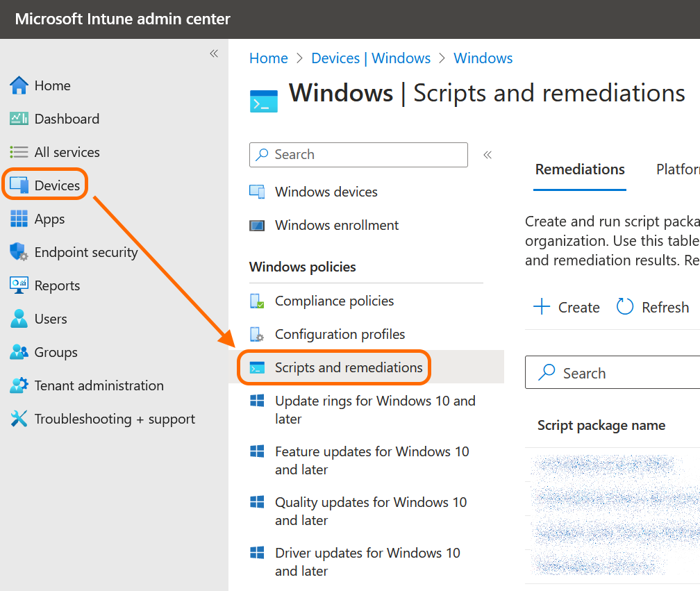700x591 pixels.
Task: Collapse the left navigation sidebar
Action: click(x=214, y=54)
